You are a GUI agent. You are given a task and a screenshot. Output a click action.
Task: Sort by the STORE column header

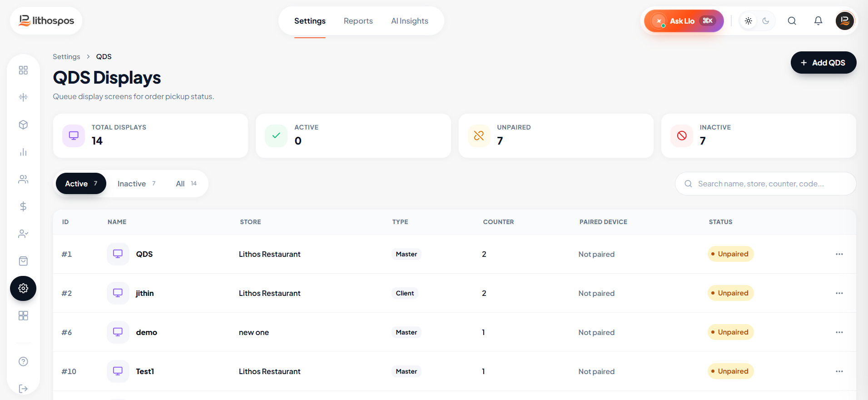250,222
